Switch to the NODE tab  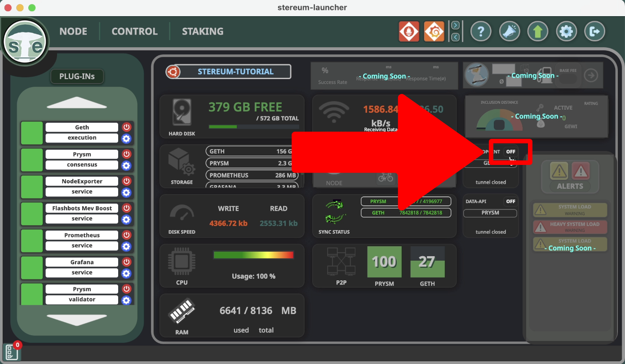coord(73,31)
